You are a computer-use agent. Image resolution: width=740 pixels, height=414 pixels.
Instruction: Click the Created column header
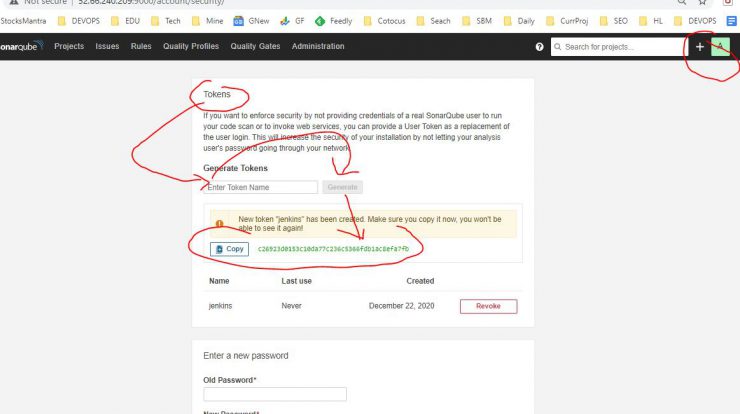(420, 281)
